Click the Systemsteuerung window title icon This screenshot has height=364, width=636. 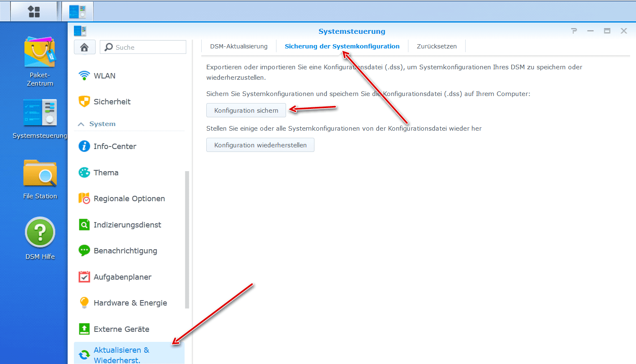(x=80, y=31)
